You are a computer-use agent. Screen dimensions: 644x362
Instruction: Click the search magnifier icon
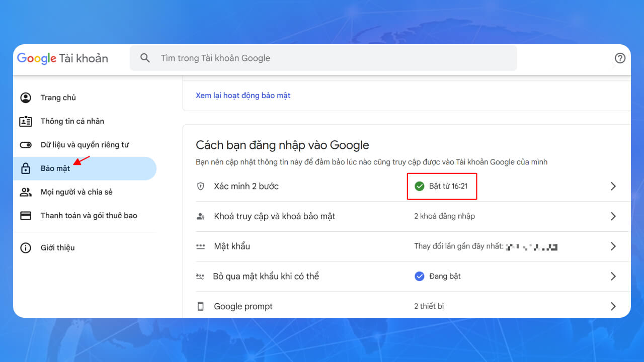[145, 58]
